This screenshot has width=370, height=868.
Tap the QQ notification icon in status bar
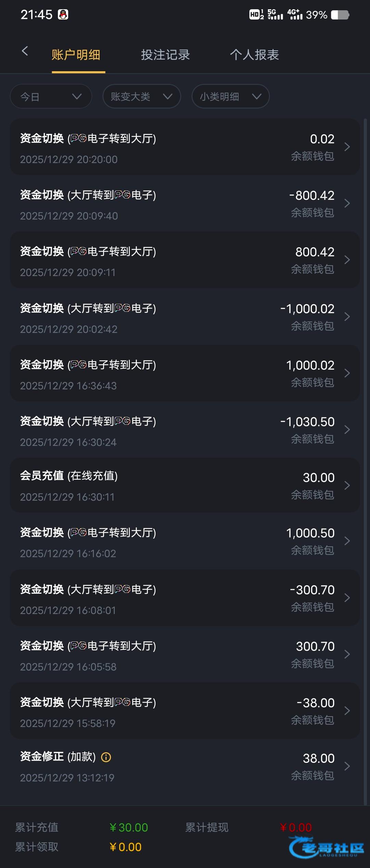63,15
